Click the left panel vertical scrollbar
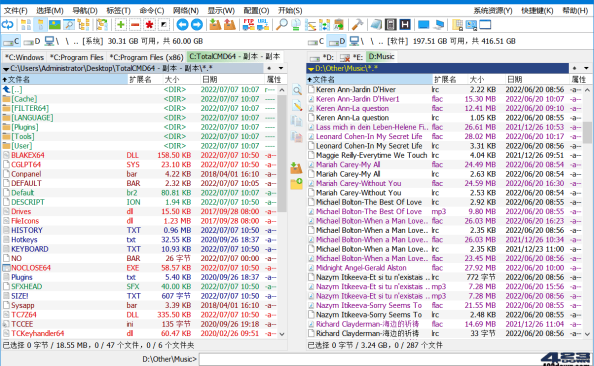594x366 pixels. pyautogui.click(x=282, y=212)
